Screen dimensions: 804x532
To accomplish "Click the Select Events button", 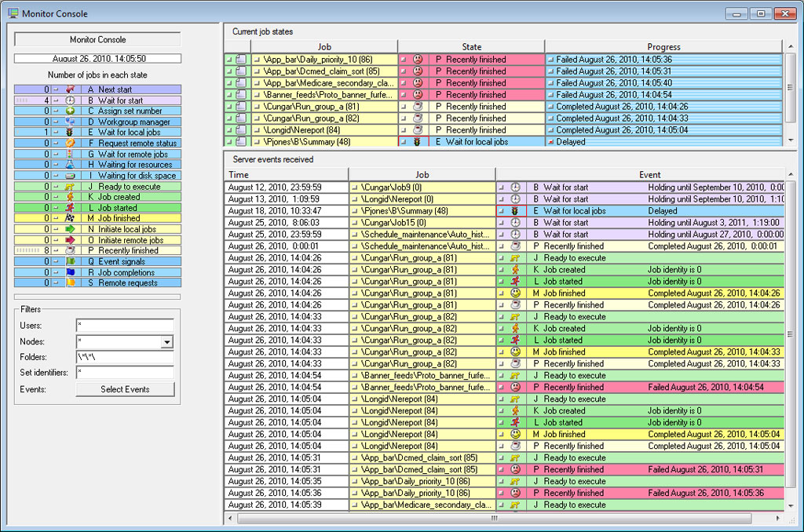I will tap(125, 389).
